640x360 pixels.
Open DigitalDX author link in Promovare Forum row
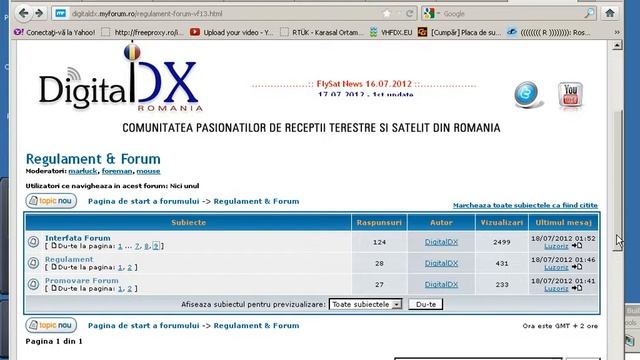coord(441,284)
